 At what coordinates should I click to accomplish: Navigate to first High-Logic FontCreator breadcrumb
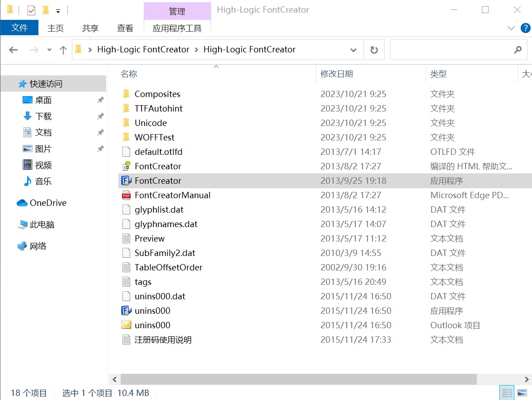coord(143,50)
